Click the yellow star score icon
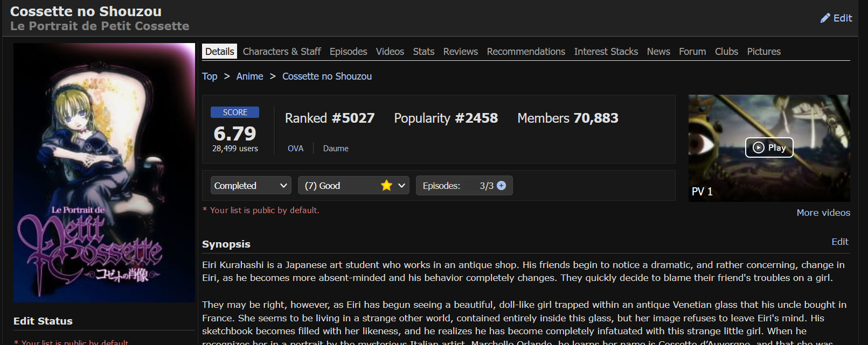The width and height of the screenshot is (868, 345). point(386,186)
